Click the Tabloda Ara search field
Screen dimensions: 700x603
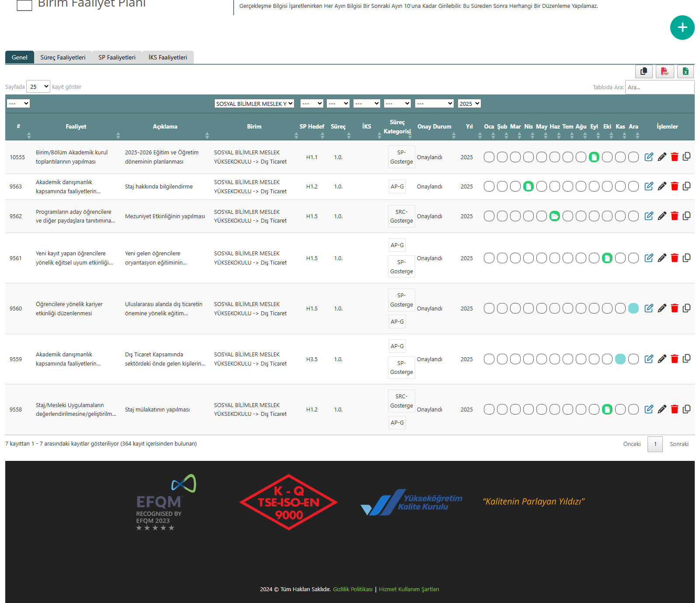pyautogui.click(x=659, y=87)
